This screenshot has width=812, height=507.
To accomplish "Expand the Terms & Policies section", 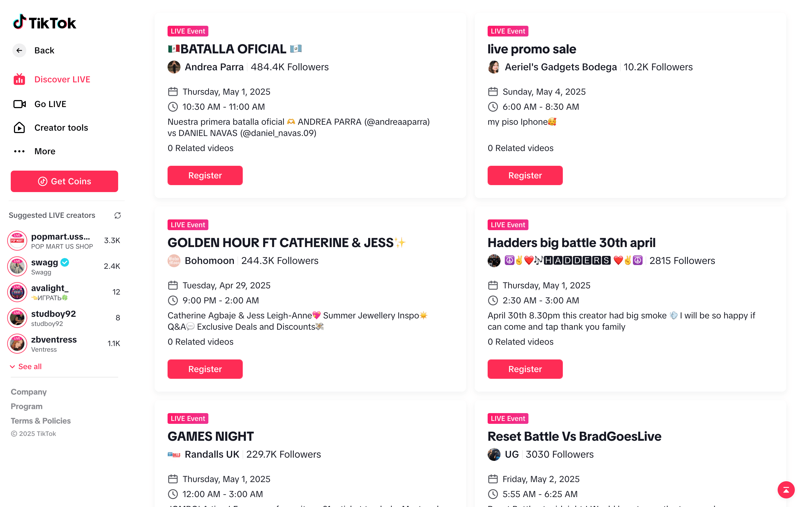I will [41, 421].
